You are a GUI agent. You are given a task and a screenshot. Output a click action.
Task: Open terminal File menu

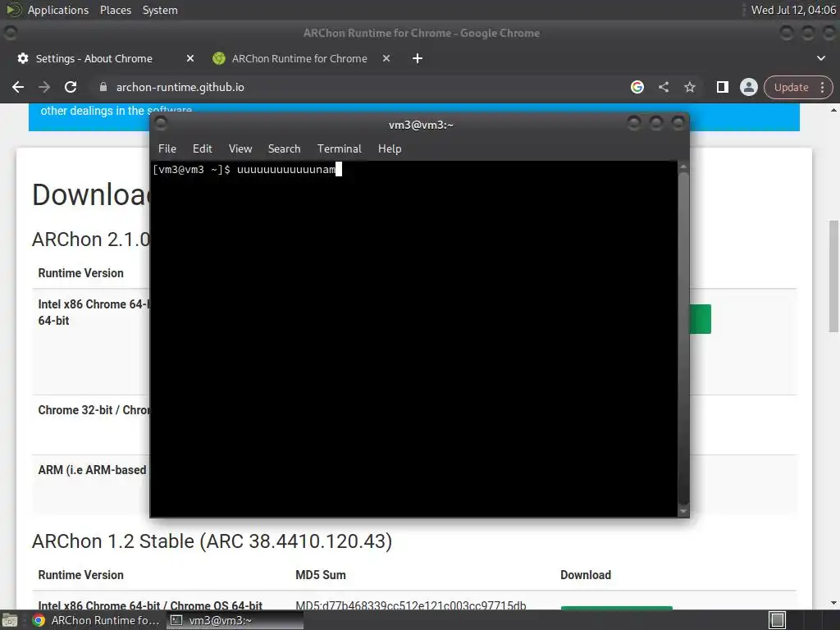point(167,149)
